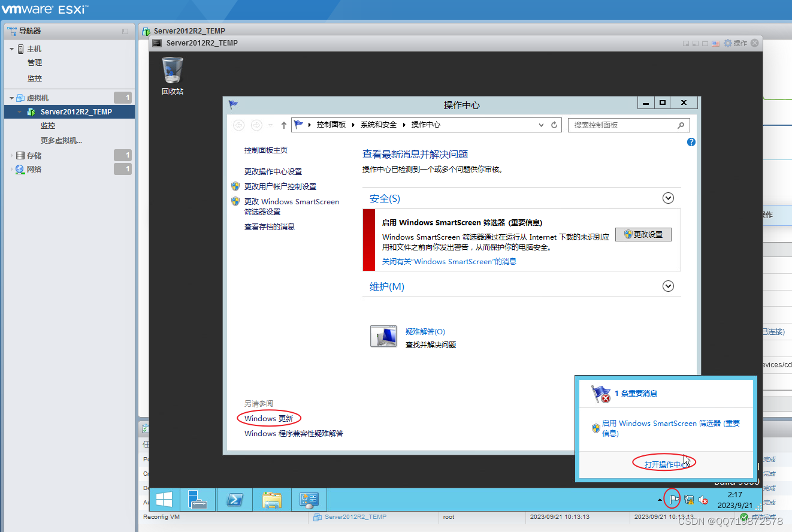Expand the 维护(M) section chevron
Viewport: 792px width, 532px height.
point(669,286)
